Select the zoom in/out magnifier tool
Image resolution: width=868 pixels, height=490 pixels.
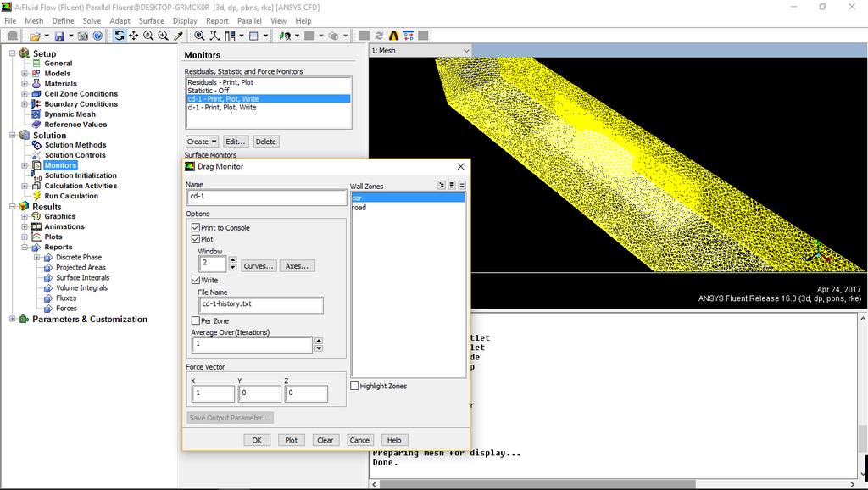point(148,36)
